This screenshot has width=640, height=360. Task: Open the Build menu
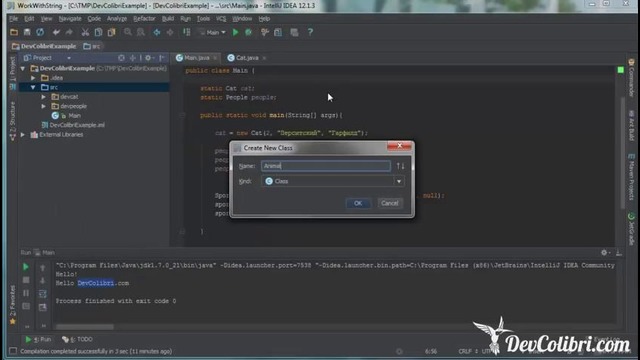168,19
